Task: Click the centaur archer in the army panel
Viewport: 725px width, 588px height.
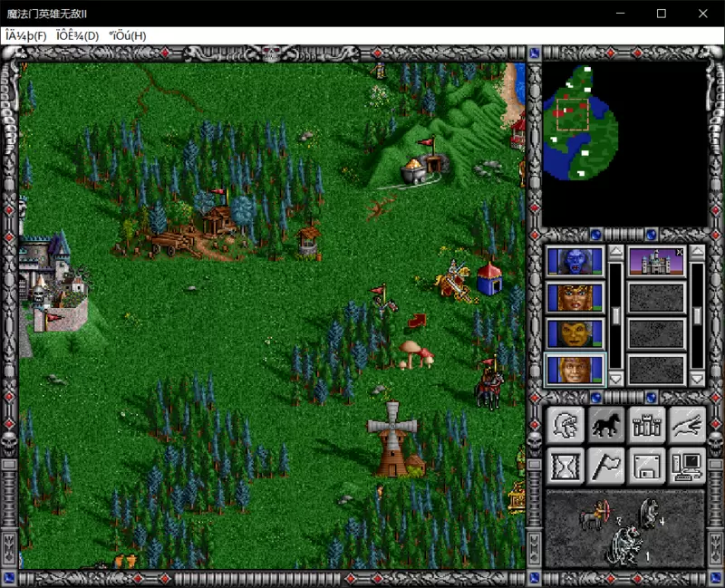Action: pos(595,516)
